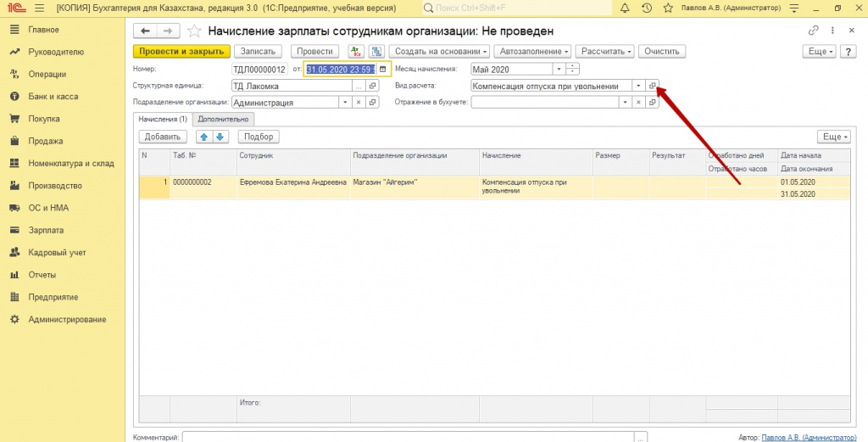Open Отражение в бухучете item form icon
Viewport: 868px width, 442px height.
pyautogui.click(x=653, y=103)
